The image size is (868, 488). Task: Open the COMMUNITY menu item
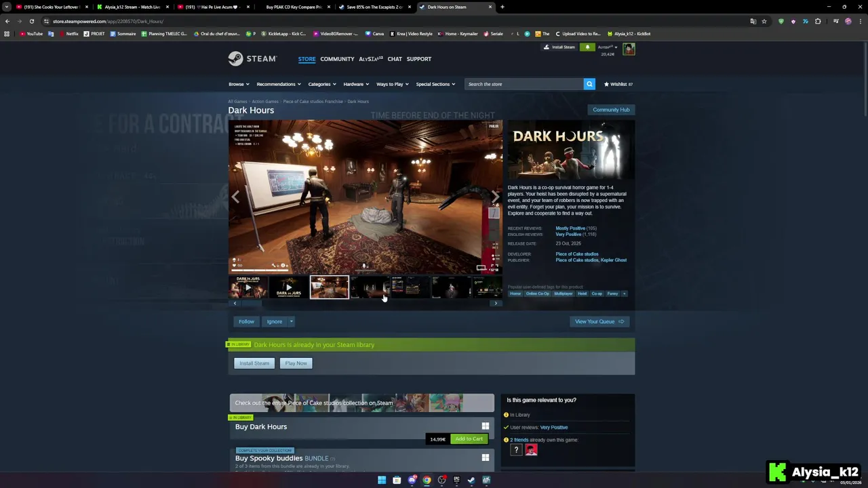point(337,59)
